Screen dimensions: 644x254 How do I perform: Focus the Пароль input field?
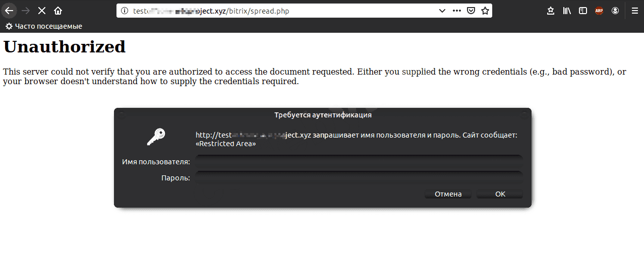[x=359, y=177]
